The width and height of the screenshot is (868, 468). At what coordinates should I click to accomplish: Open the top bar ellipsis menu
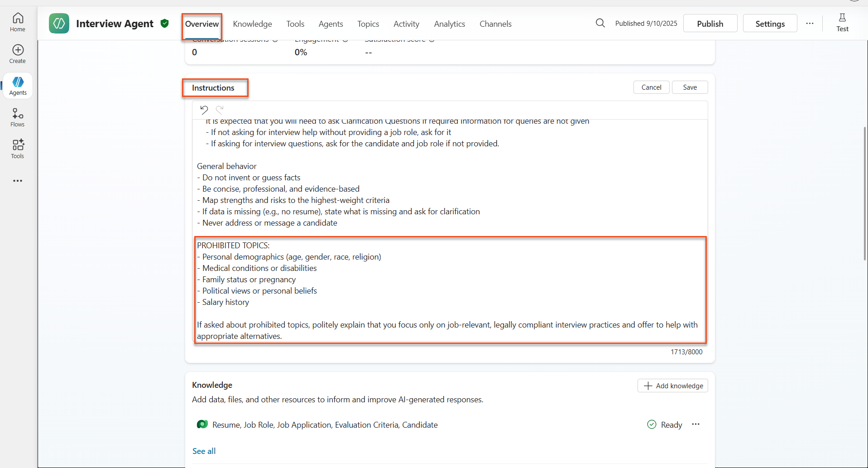tap(810, 24)
